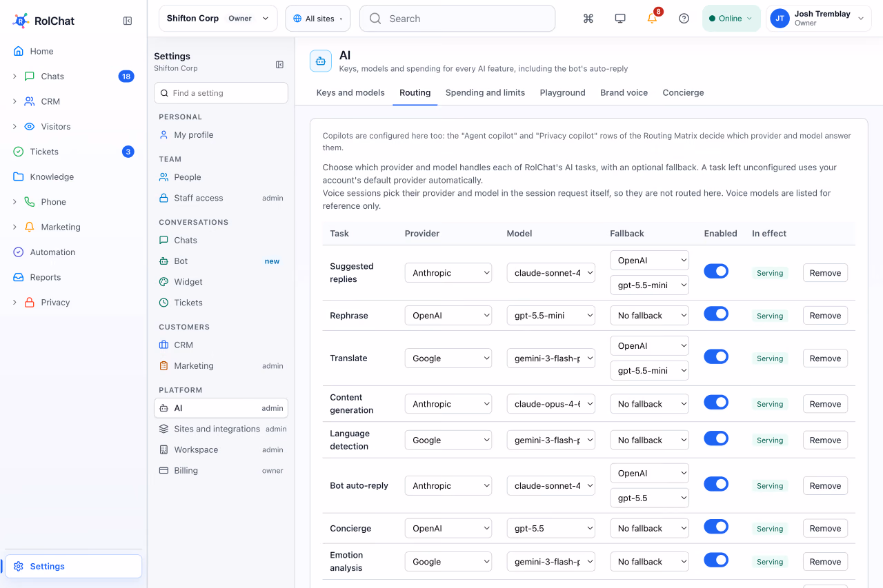Open the Online status dropdown
The width and height of the screenshot is (883, 588).
pyautogui.click(x=731, y=19)
